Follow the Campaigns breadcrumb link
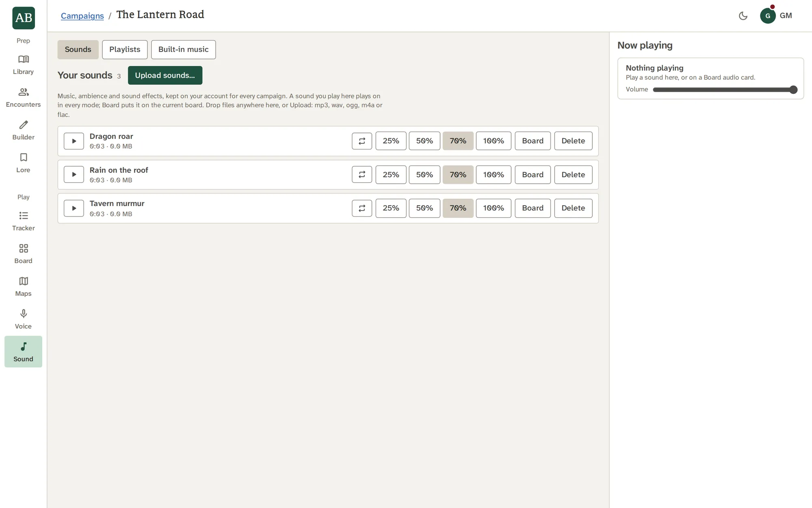 (x=82, y=16)
